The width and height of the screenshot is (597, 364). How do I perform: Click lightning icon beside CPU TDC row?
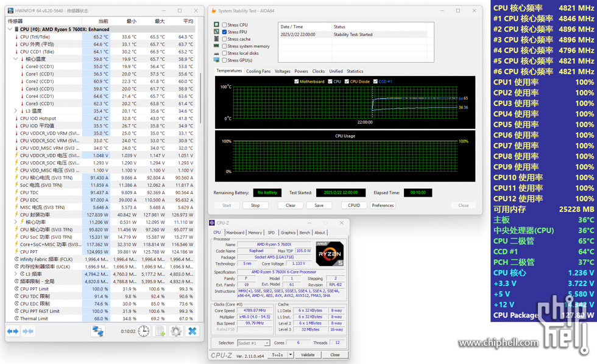tap(16, 192)
